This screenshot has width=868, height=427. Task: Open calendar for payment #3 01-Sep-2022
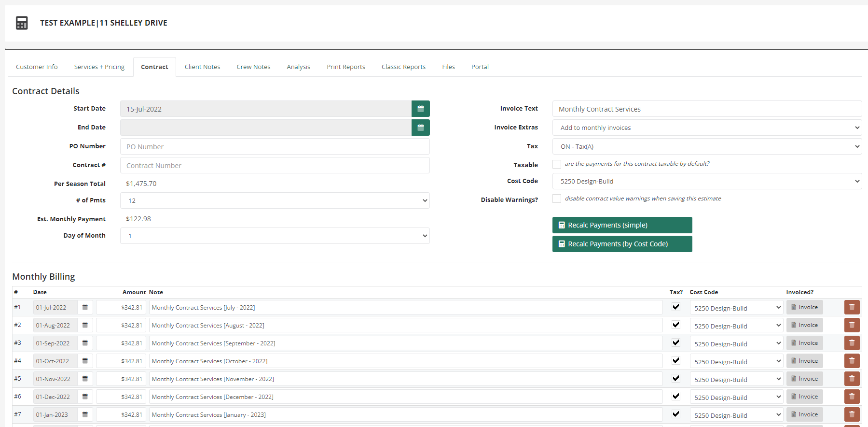click(x=85, y=343)
